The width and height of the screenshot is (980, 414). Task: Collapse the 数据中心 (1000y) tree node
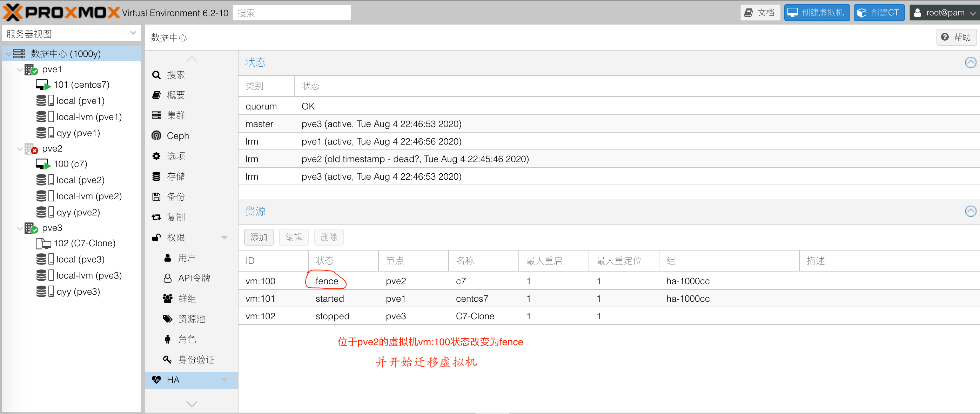point(8,54)
